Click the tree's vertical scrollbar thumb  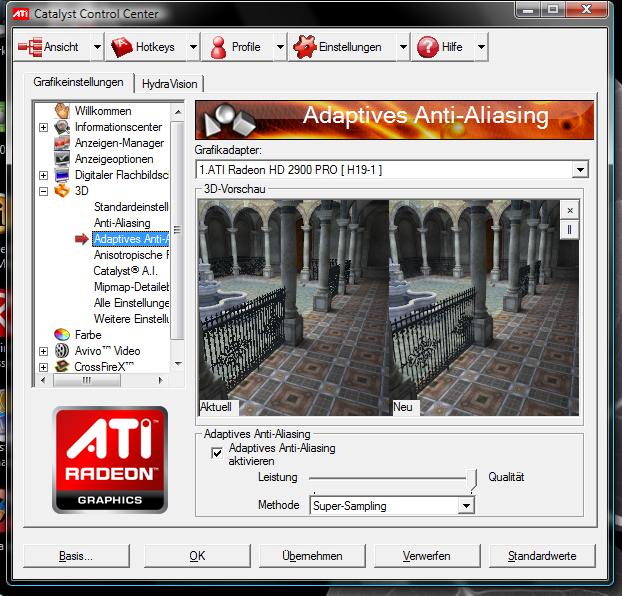pos(177,230)
